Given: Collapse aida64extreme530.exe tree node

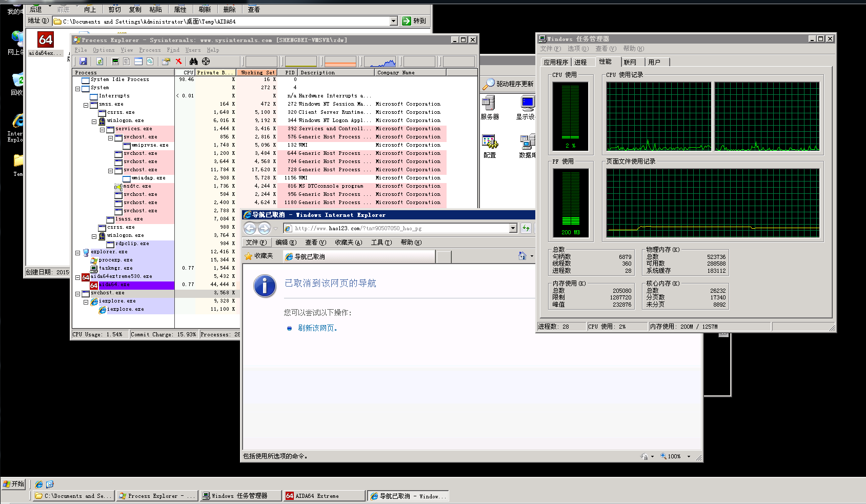Looking at the screenshot, I should point(77,277).
